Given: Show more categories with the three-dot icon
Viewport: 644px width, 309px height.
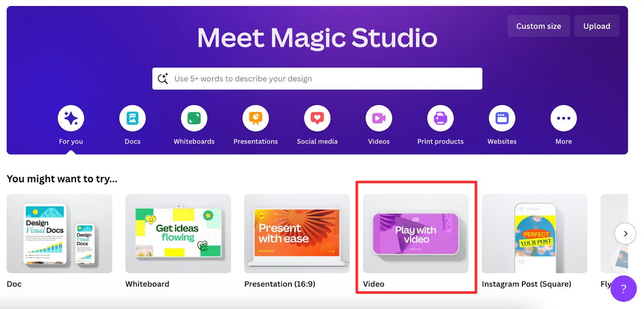Looking at the screenshot, I should coord(563,118).
